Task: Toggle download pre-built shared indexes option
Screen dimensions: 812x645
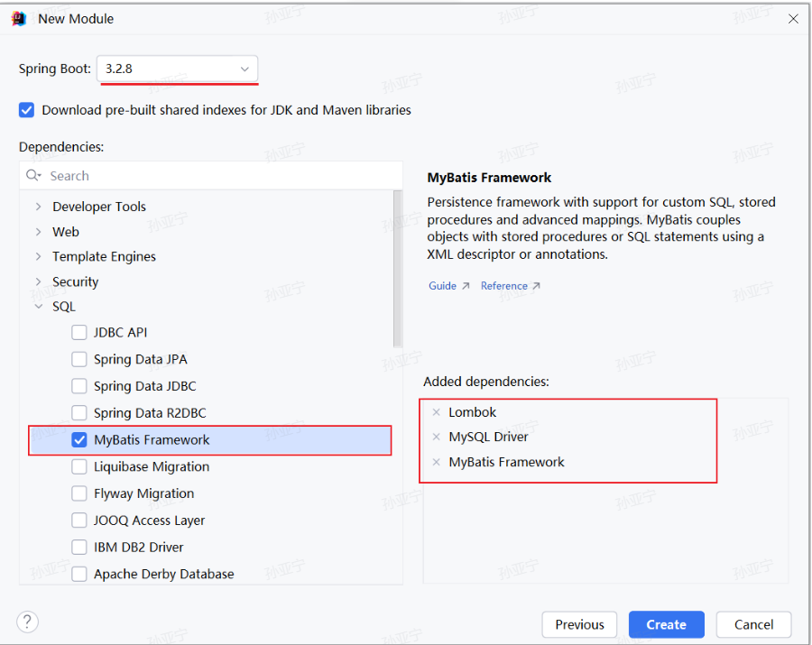Action: point(27,110)
